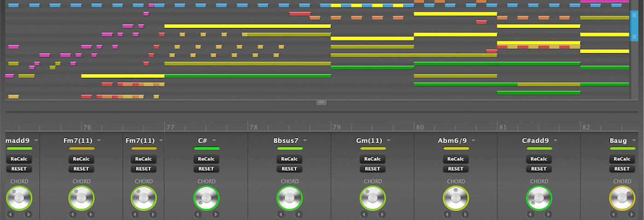Open the Bbsus7 chord dropdown arrow
The height and width of the screenshot is (220, 644).
(305, 141)
